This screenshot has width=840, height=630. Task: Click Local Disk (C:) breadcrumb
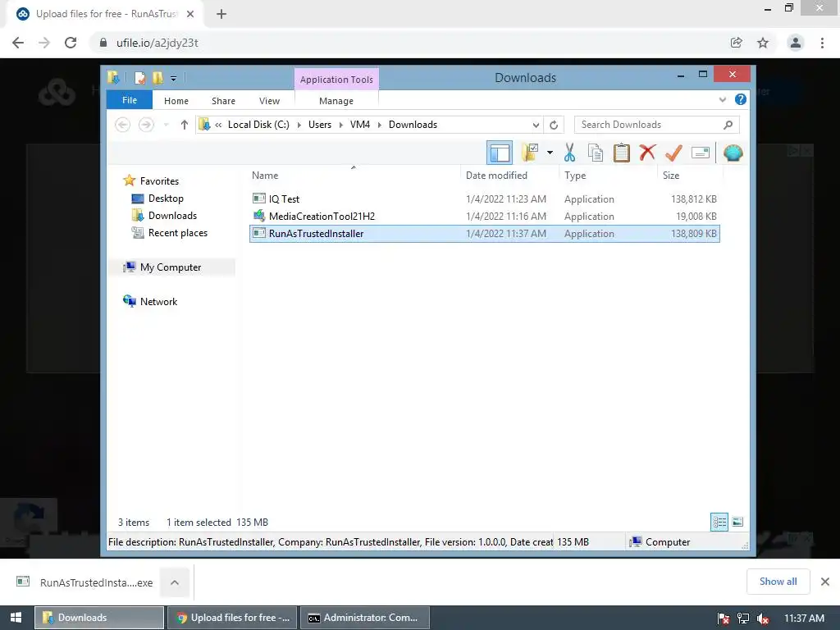click(258, 125)
